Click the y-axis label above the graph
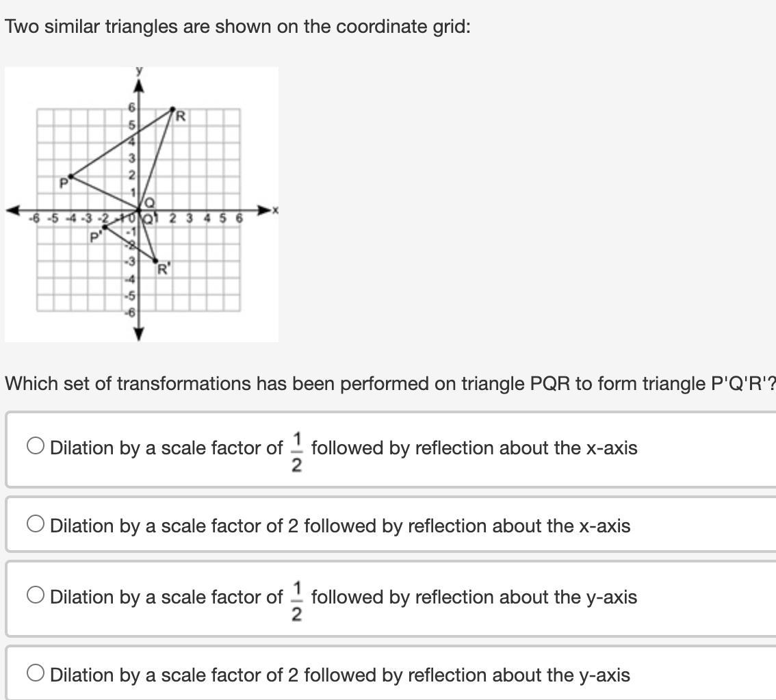Image resolution: width=776 pixels, height=700 pixels. pyautogui.click(x=139, y=70)
